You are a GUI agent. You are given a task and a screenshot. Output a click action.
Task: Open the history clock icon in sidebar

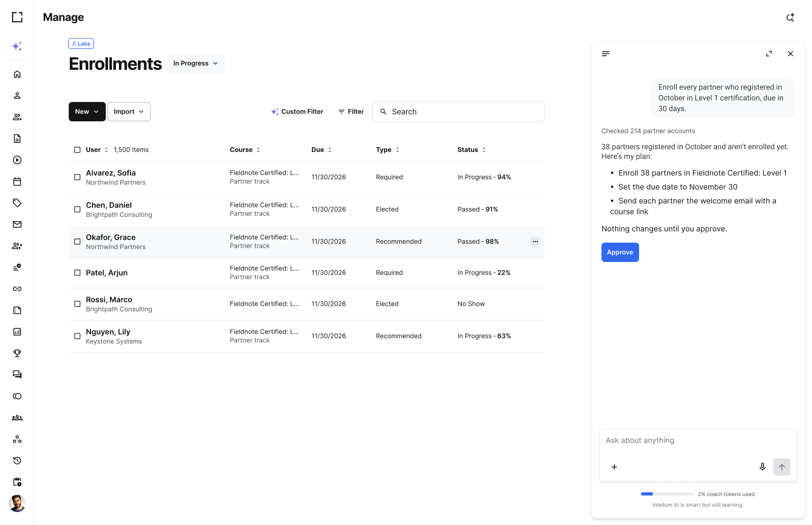[17, 461]
